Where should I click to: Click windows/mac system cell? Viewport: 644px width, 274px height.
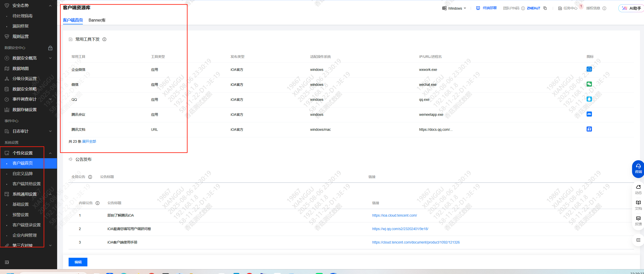(x=320, y=130)
